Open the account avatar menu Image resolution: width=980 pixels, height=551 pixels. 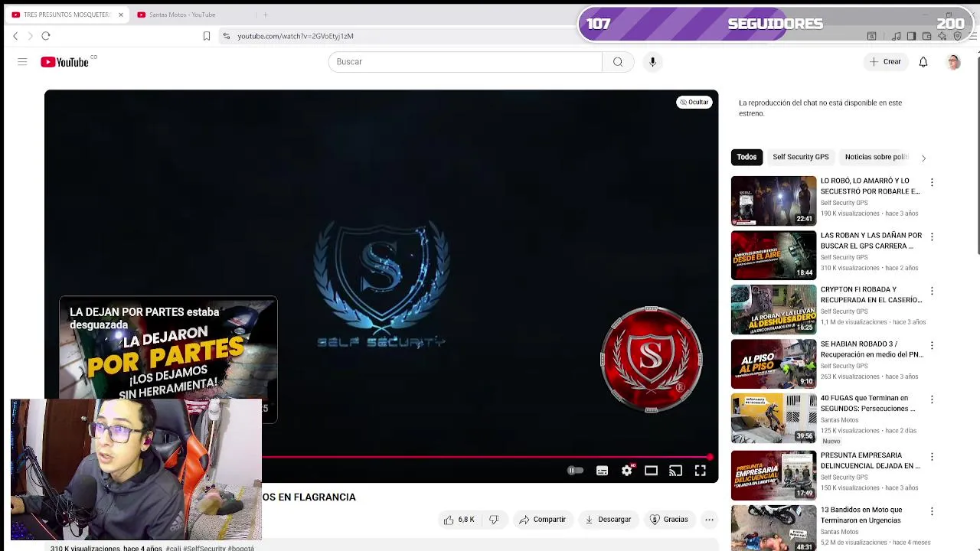click(953, 62)
